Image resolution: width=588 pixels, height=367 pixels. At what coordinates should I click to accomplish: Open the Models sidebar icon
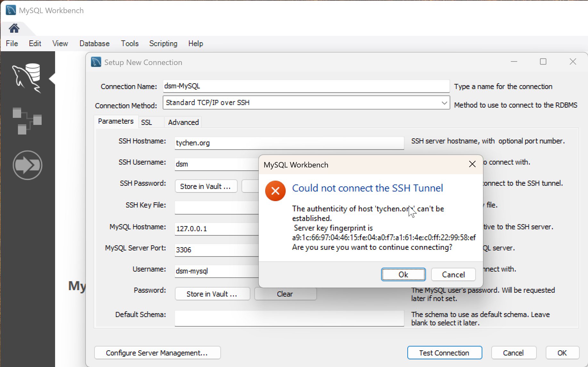27,121
